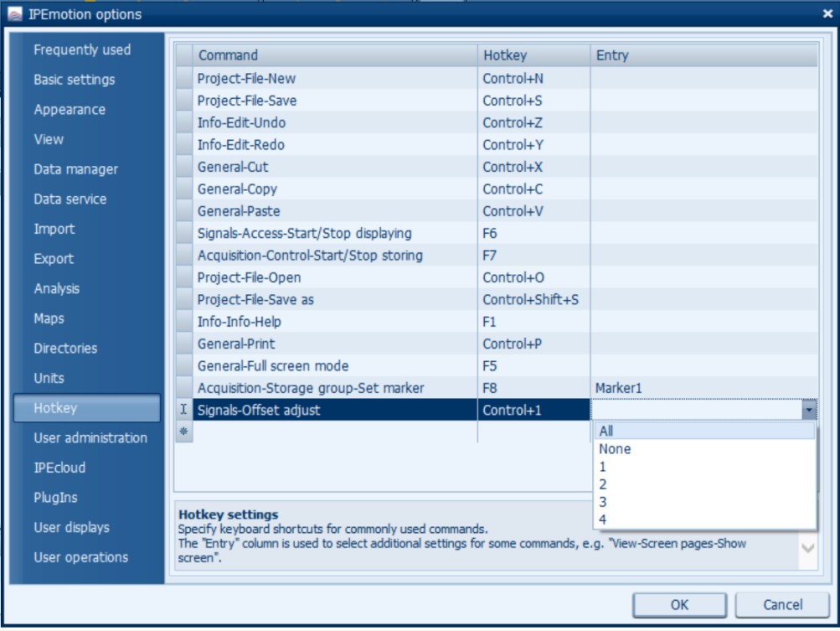Open User displays settings

[71, 528]
